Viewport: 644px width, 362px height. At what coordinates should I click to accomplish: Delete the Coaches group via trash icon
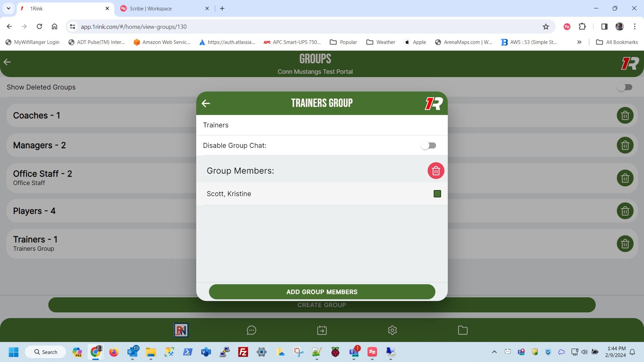[x=625, y=116]
